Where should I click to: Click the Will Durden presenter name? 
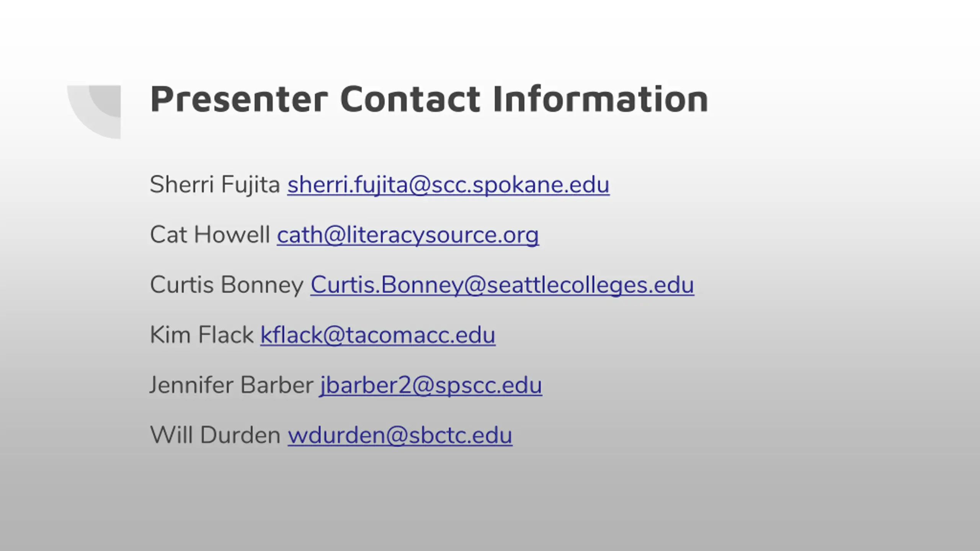216,435
